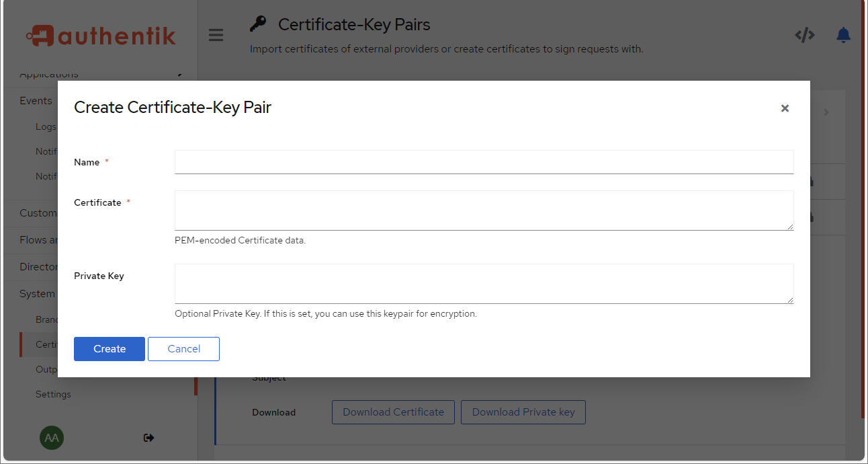Click the sign-out icon

149,438
